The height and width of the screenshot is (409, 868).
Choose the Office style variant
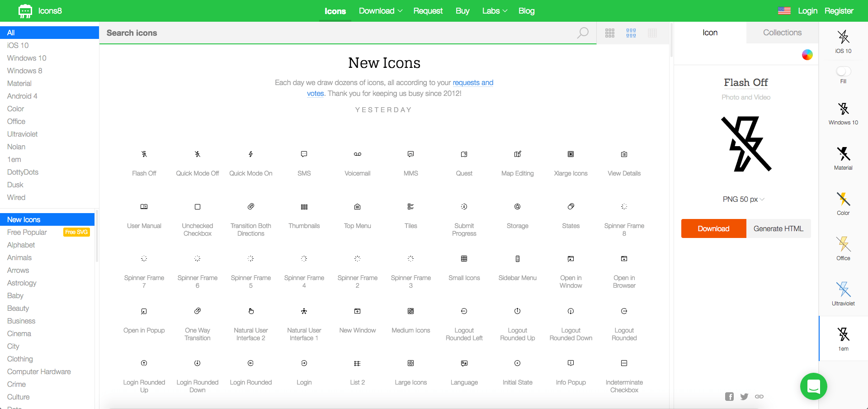(843, 249)
